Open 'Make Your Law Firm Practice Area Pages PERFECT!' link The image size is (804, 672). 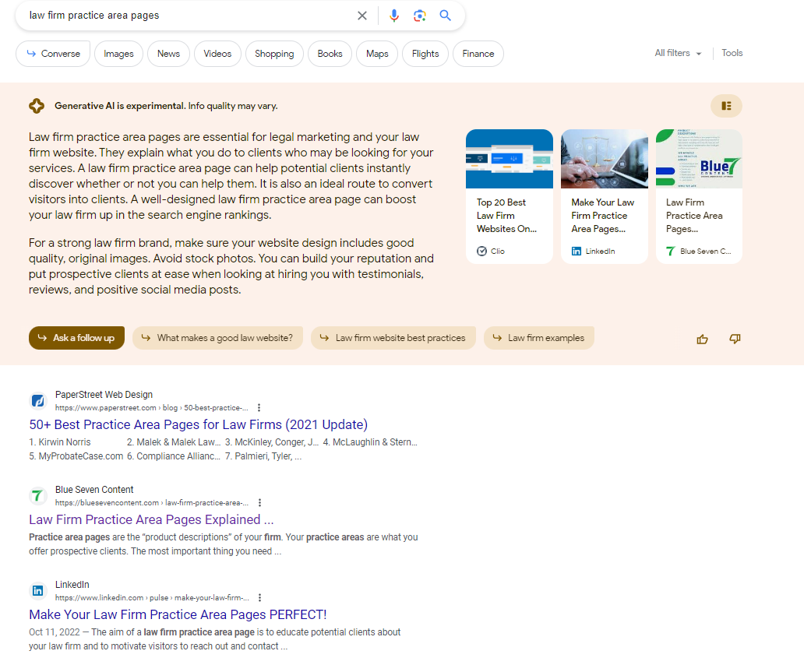point(178,614)
